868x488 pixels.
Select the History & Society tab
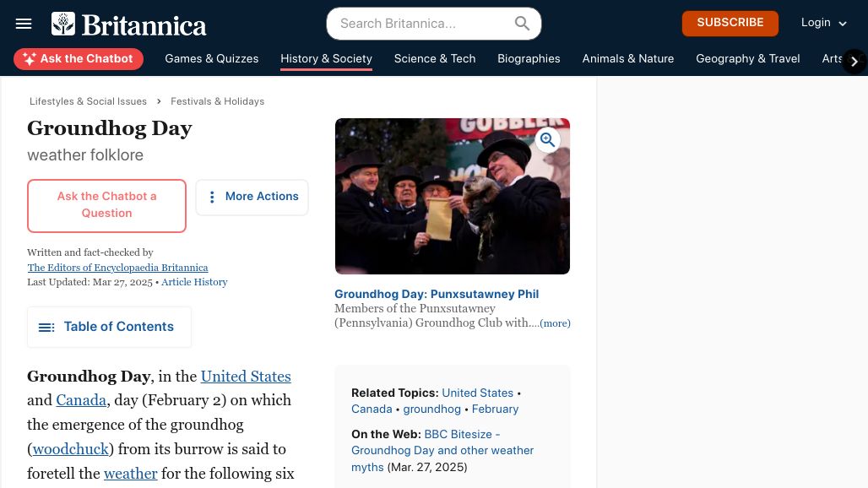click(x=326, y=58)
